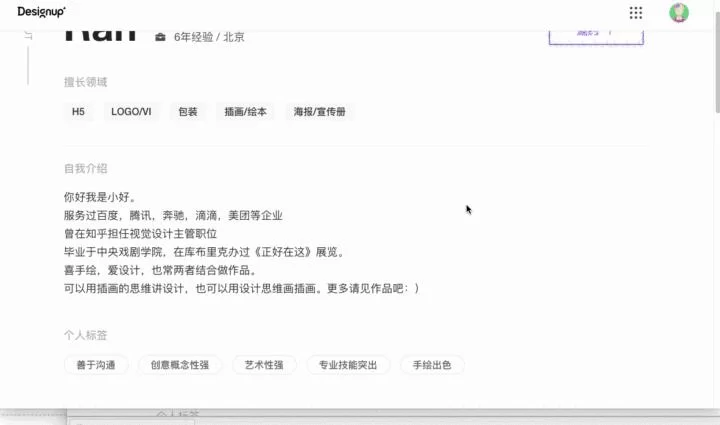Screen dimensions: 720x425
Task: Click the 个人标签 section heading
Action: 85,335
